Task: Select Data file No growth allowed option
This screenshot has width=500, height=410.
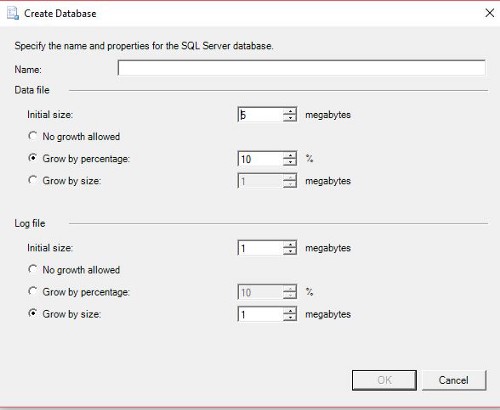Action: (32, 136)
